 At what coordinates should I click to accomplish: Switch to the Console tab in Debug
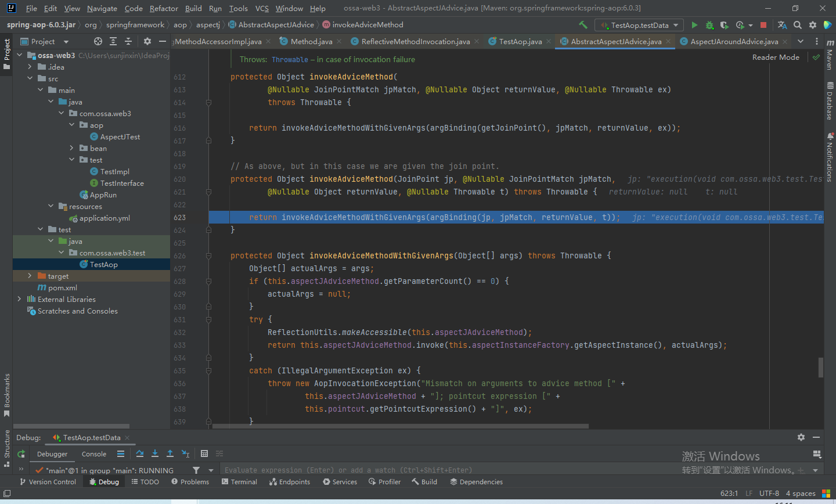tap(94, 454)
